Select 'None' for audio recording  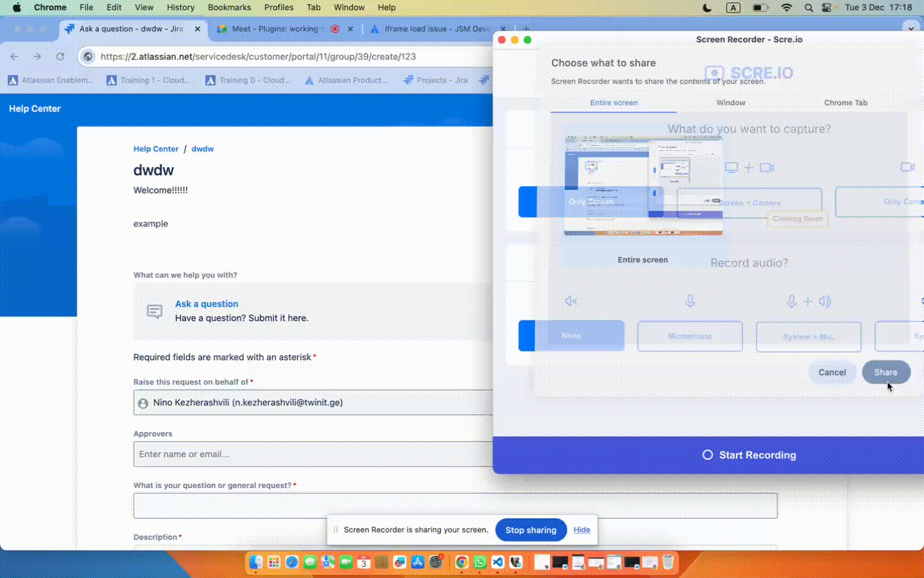point(571,336)
